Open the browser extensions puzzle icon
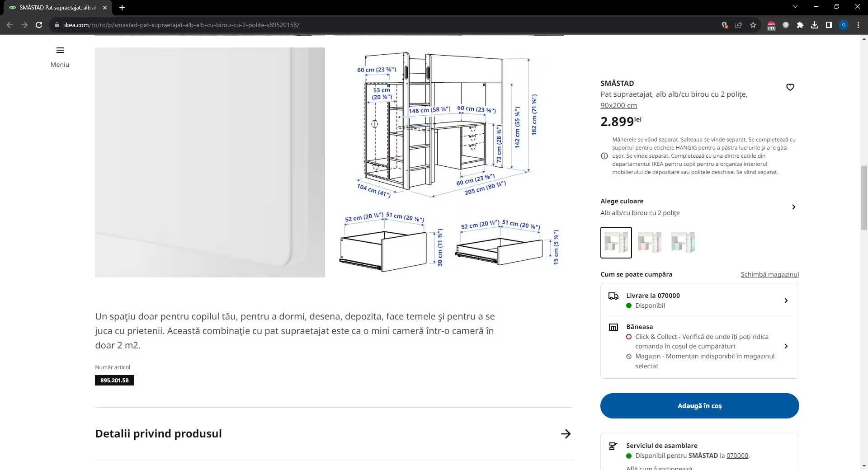Image resolution: width=868 pixels, height=470 pixels. click(x=800, y=25)
